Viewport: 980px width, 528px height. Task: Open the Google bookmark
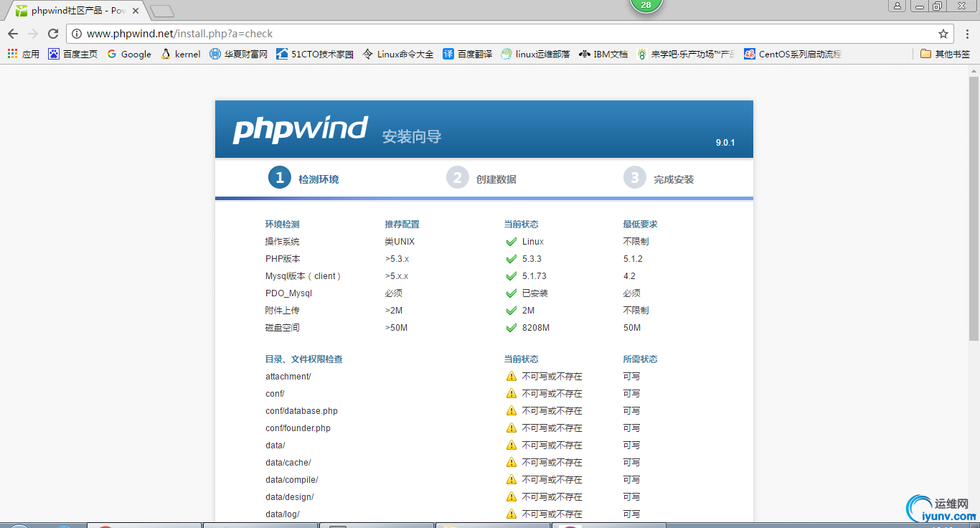[x=129, y=54]
